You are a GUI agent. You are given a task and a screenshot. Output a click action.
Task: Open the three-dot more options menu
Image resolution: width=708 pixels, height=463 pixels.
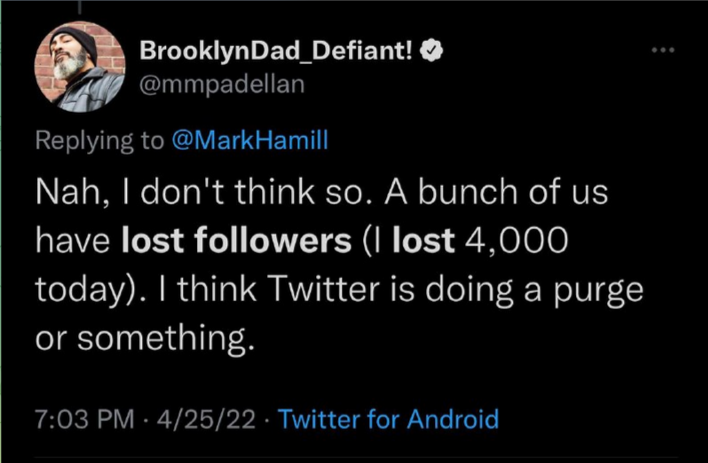coord(663,50)
